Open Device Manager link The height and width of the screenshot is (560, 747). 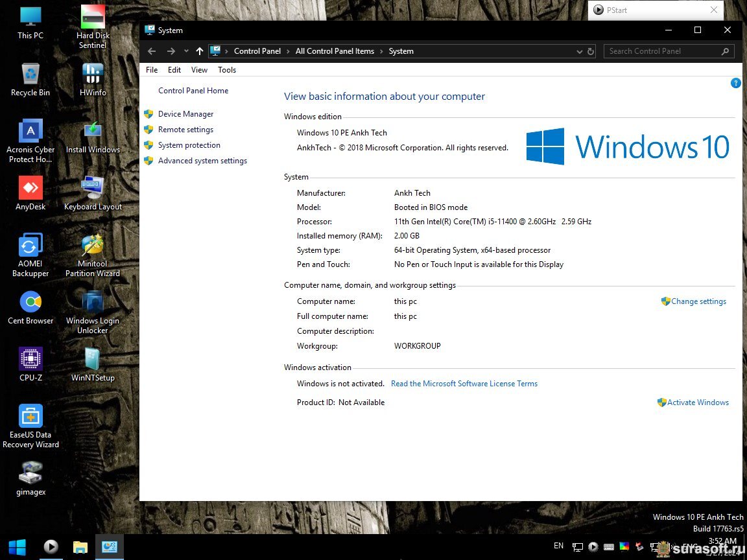185,114
